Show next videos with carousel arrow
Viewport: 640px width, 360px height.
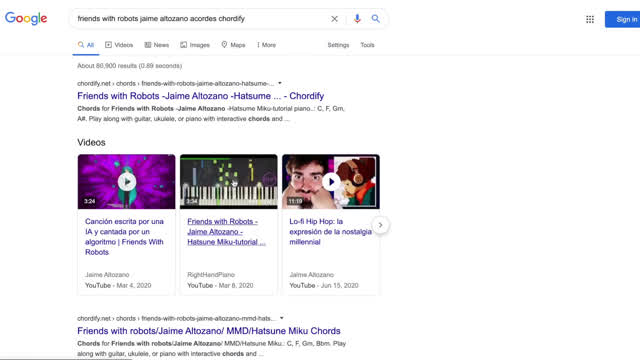click(x=380, y=225)
